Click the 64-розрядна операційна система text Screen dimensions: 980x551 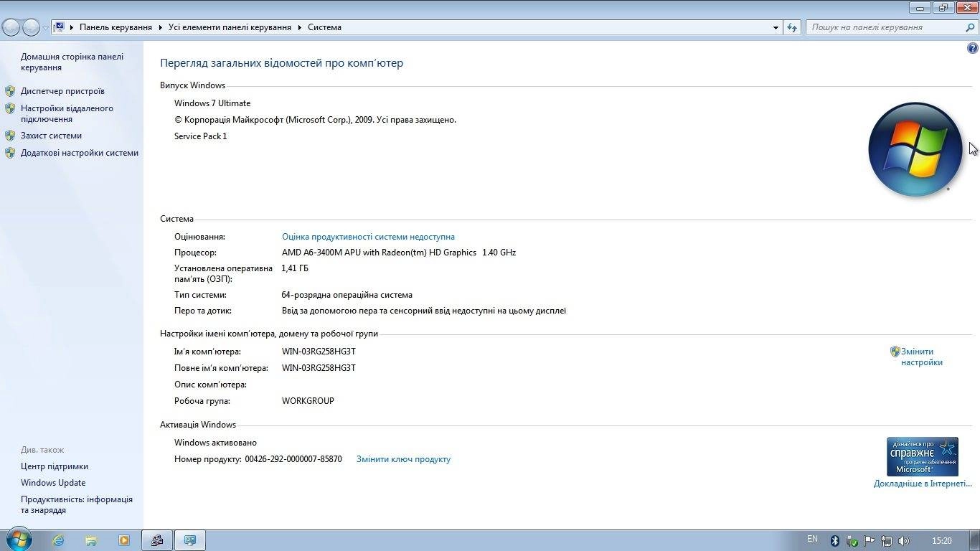pos(347,295)
